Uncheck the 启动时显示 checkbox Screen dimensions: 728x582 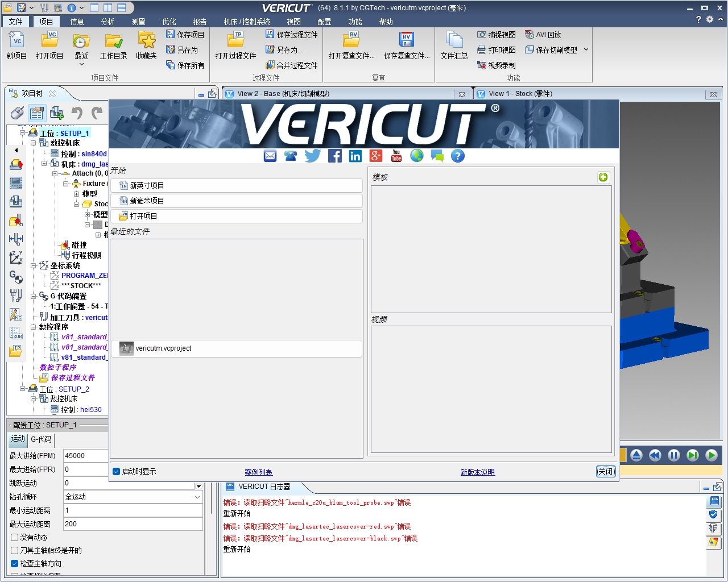click(x=115, y=471)
